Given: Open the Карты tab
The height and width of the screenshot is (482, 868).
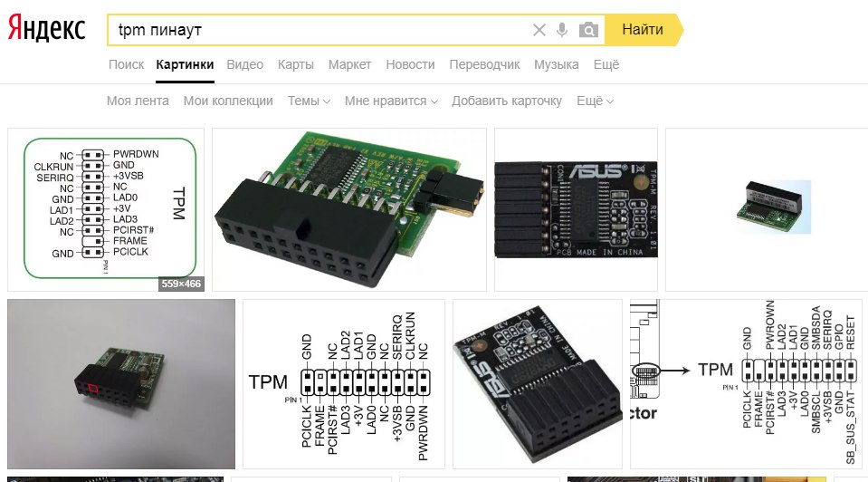Looking at the screenshot, I should [x=296, y=65].
